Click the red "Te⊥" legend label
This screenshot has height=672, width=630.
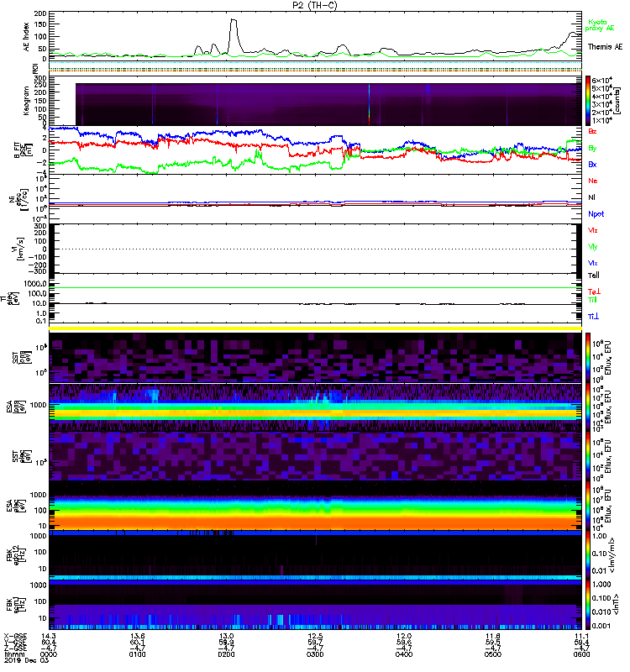593,291
